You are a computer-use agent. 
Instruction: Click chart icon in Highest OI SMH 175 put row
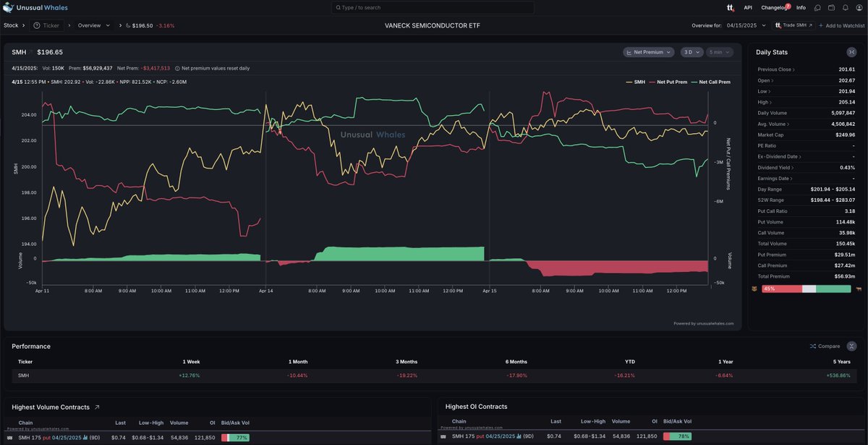click(520, 436)
